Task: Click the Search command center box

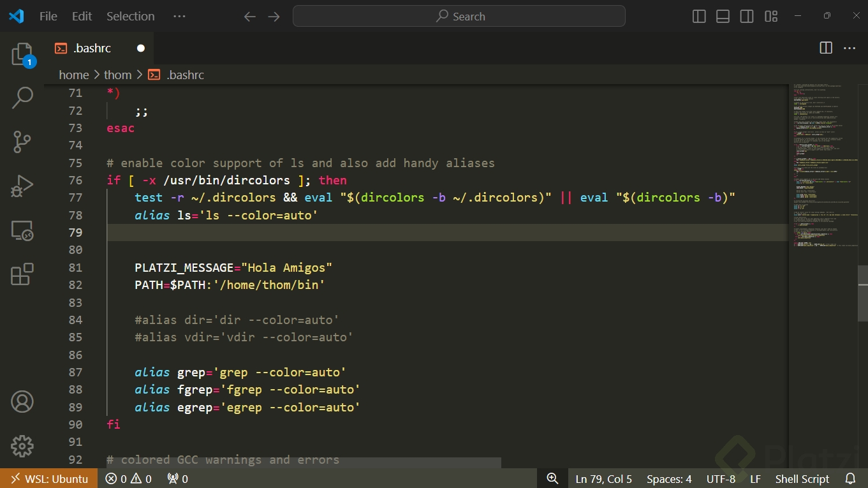Action: pyautogui.click(x=459, y=17)
